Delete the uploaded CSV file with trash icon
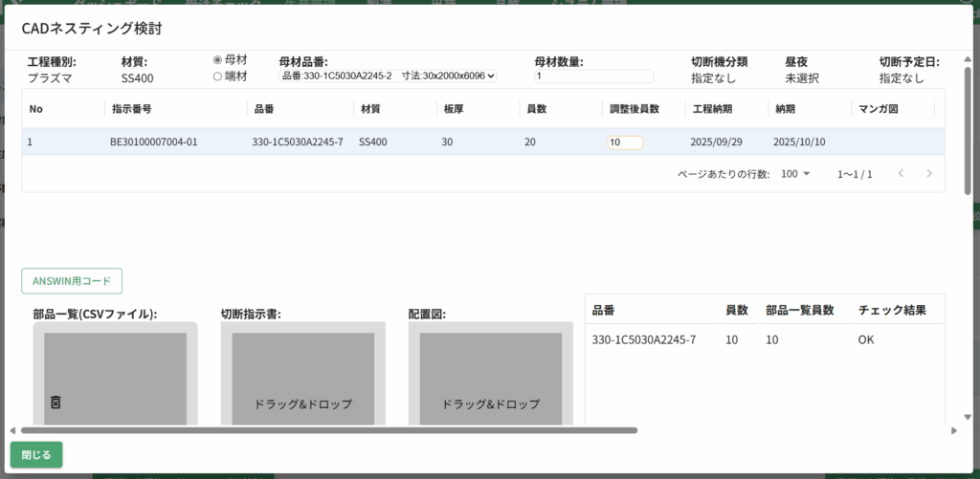 [56, 403]
